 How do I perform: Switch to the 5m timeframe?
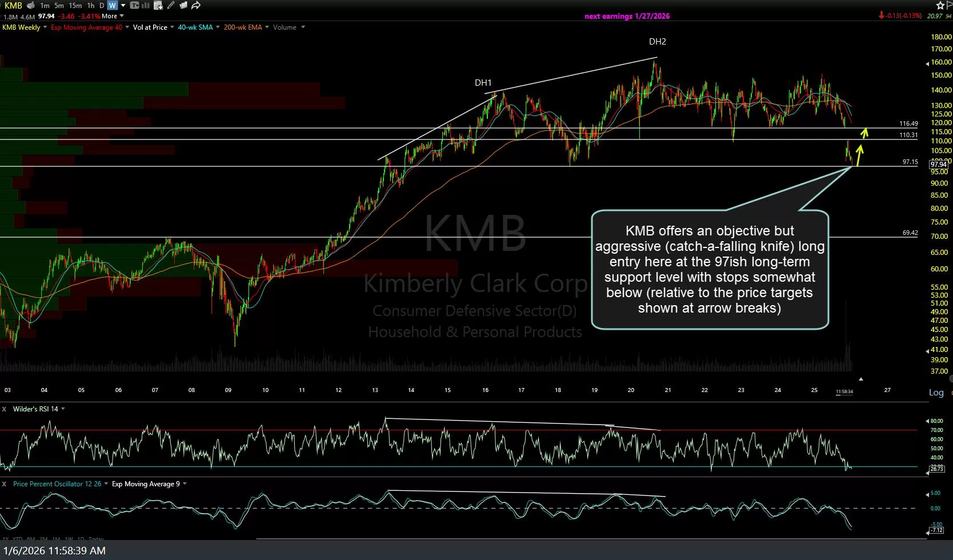[x=59, y=6]
